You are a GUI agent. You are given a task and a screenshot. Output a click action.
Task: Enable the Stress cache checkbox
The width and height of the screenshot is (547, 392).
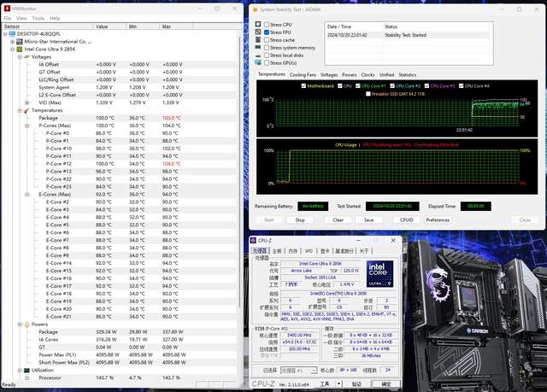(267, 40)
